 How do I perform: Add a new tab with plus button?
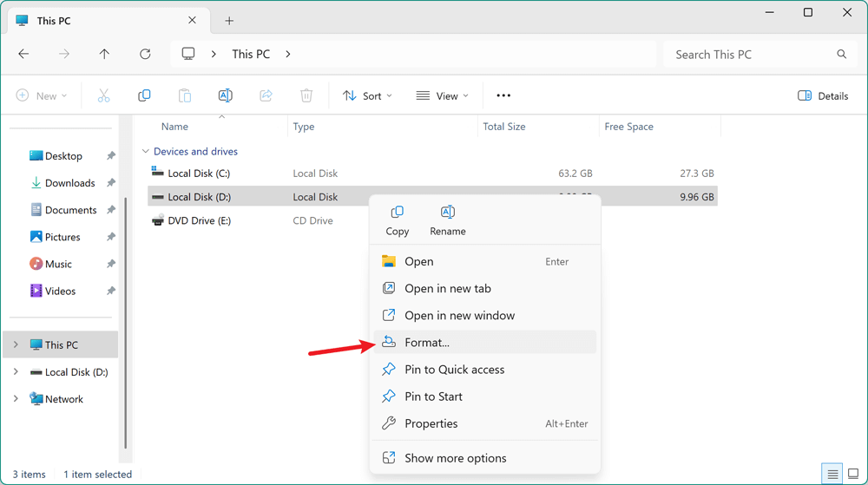pos(229,21)
